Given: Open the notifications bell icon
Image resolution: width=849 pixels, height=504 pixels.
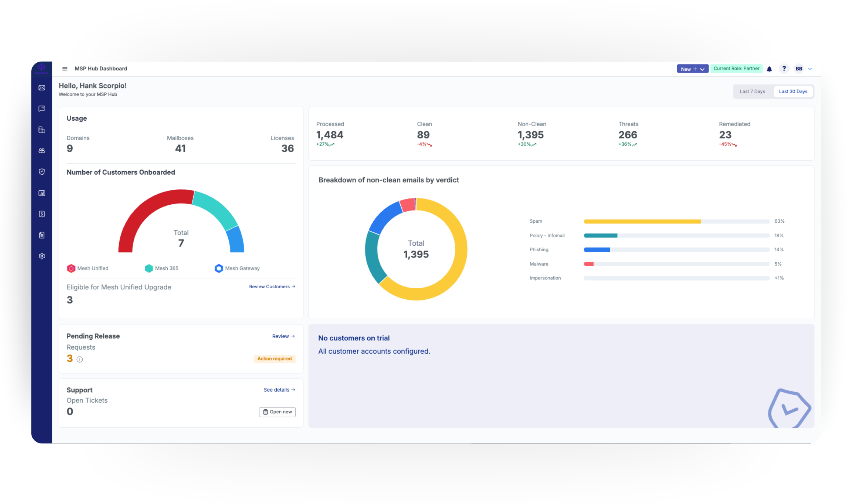Looking at the screenshot, I should pyautogui.click(x=769, y=69).
